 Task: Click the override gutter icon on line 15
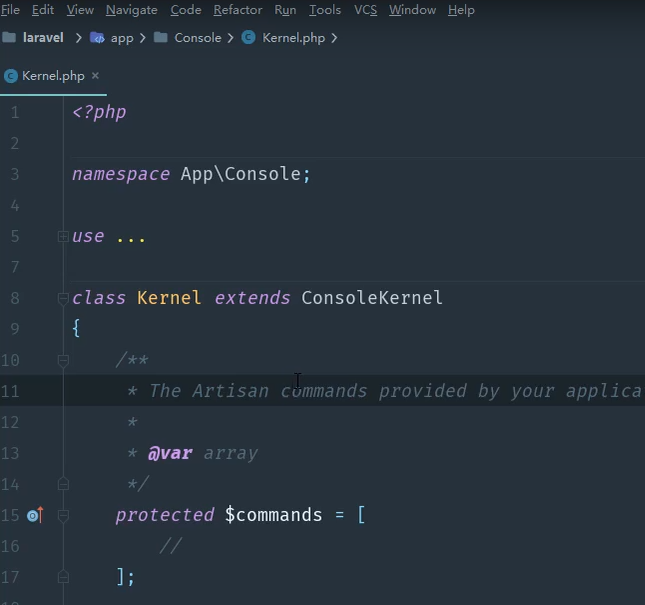35,515
